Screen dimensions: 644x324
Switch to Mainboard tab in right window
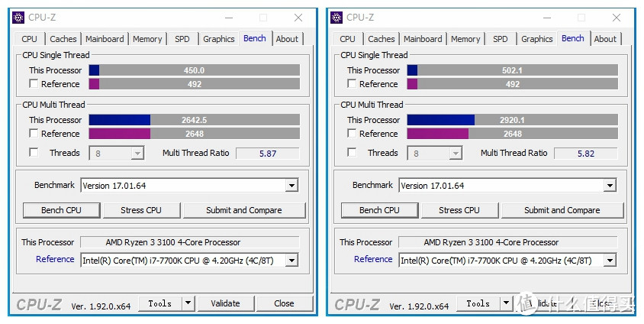tap(423, 39)
